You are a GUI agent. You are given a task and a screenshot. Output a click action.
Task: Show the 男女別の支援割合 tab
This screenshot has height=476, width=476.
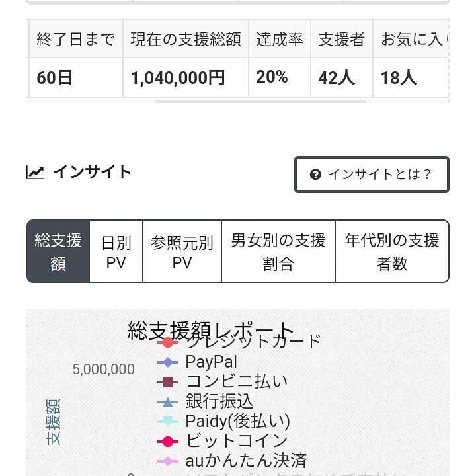tap(278, 251)
